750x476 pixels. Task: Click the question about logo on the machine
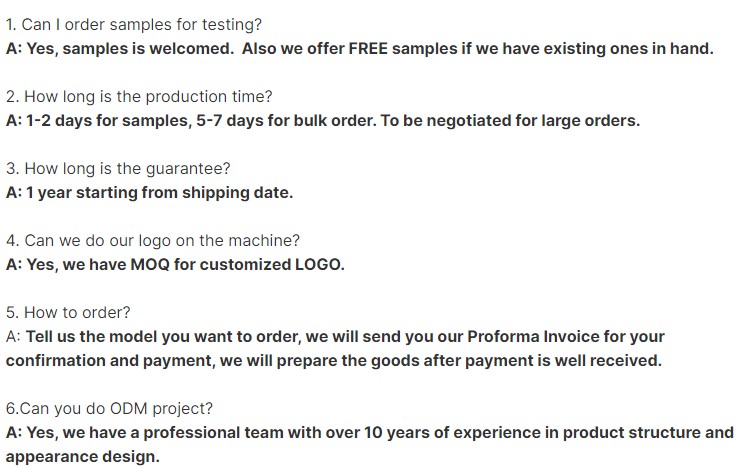click(152, 241)
